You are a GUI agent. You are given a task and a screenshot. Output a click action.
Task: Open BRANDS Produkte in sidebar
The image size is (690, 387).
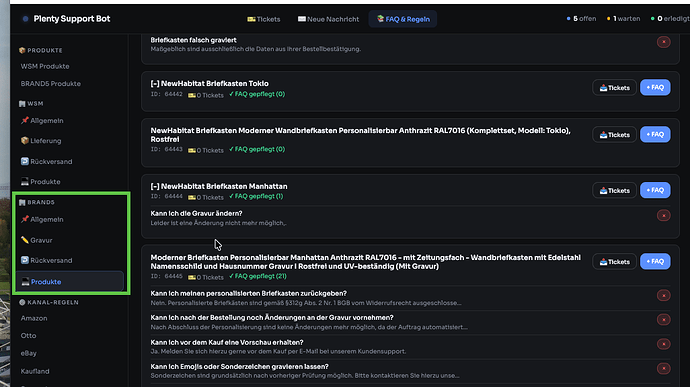pyautogui.click(x=51, y=84)
